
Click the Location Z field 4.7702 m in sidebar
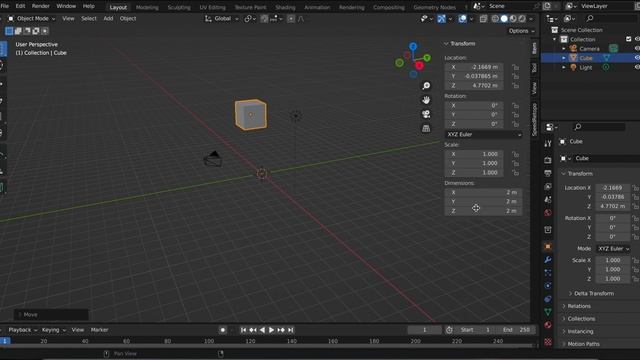coord(474,86)
